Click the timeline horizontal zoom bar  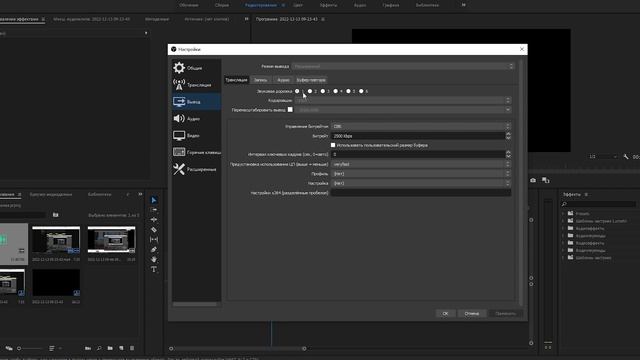[x=238, y=349]
